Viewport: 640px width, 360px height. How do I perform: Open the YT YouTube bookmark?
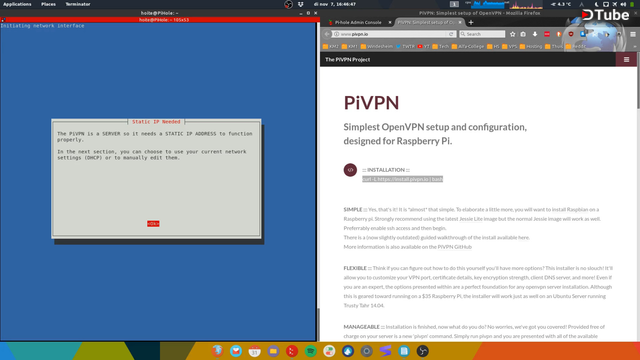click(x=424, y=47)
